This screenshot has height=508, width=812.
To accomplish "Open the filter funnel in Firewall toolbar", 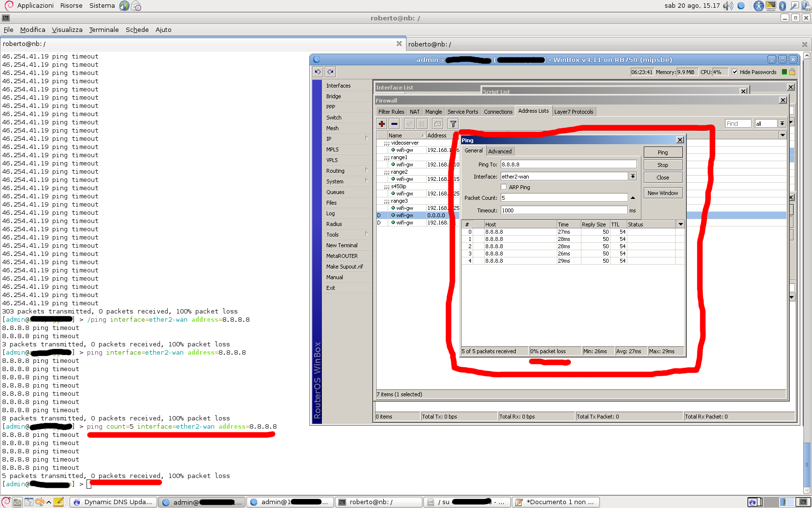I will click(x=453, y=124).
